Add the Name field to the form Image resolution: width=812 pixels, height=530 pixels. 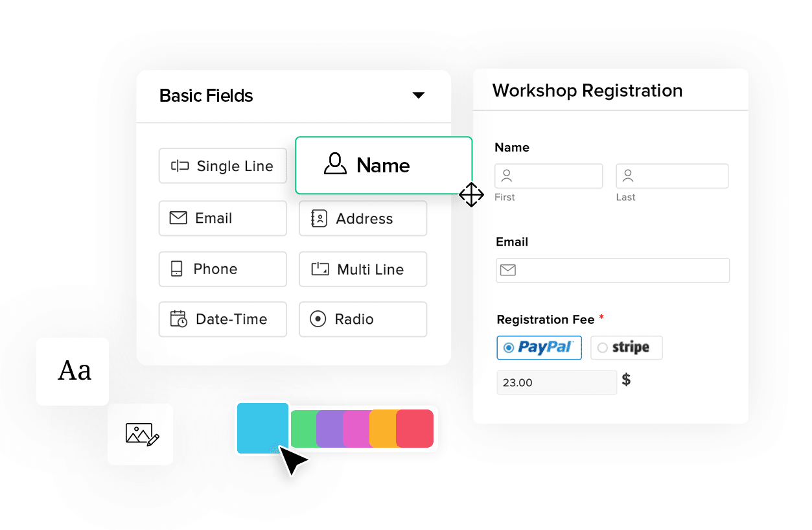[x=384, y=165]
